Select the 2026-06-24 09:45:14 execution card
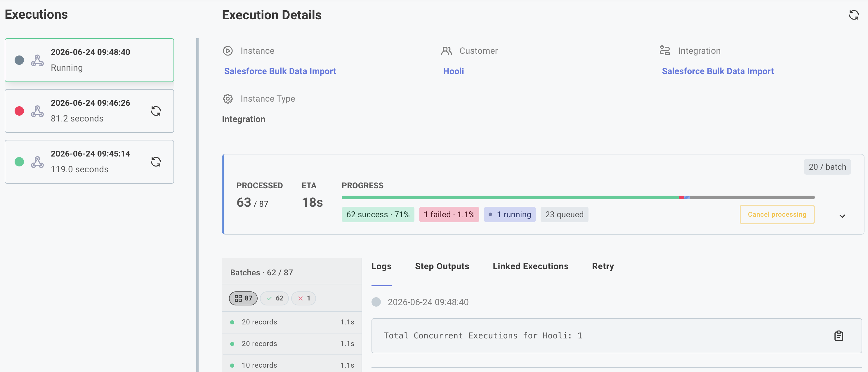Screen dimensions: 868x372 coord(89,162)
